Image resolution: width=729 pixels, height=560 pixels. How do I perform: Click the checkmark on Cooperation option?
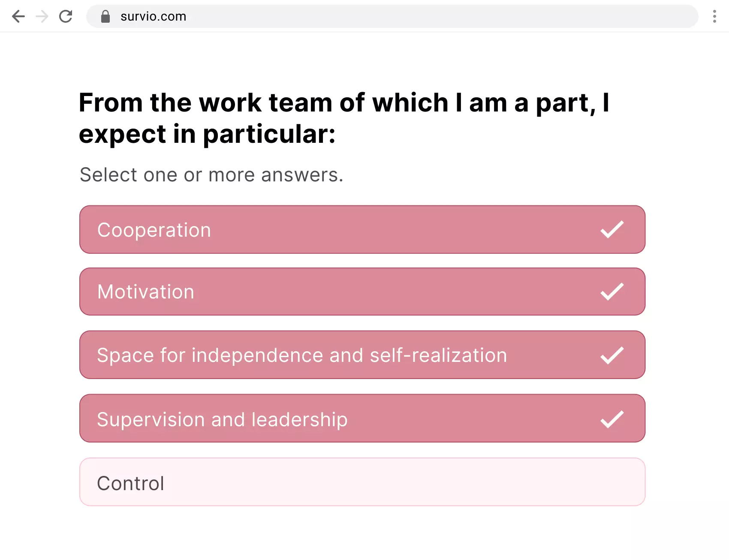coord(611,230)
